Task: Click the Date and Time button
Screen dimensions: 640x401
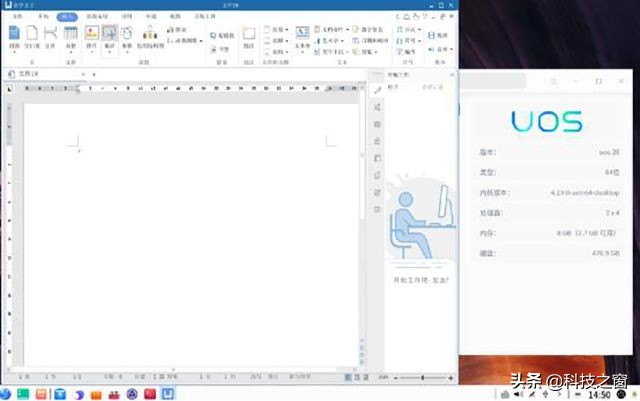Action: point(371,40)
